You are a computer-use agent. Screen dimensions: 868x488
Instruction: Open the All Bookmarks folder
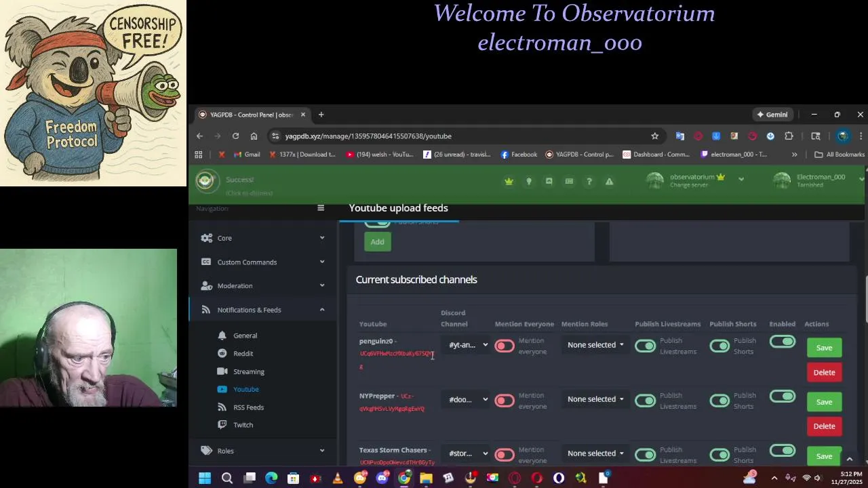(840, 155)
